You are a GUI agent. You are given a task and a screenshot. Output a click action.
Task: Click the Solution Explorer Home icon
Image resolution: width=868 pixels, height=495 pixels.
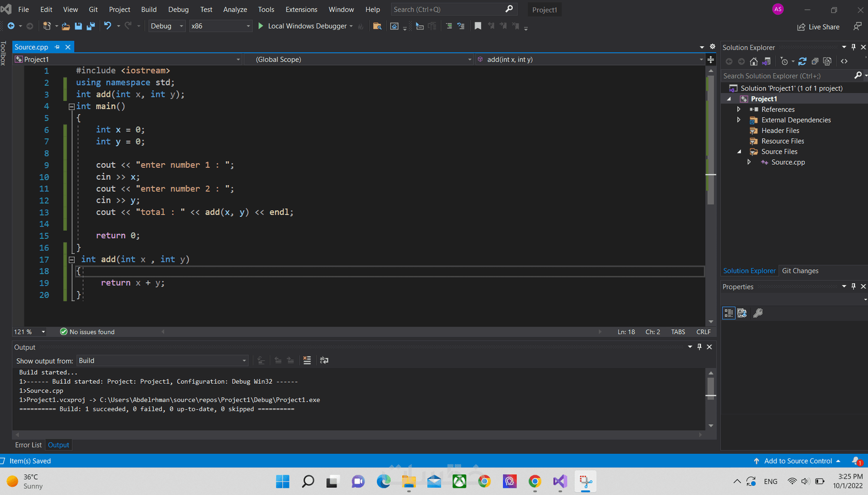(754, 61)
